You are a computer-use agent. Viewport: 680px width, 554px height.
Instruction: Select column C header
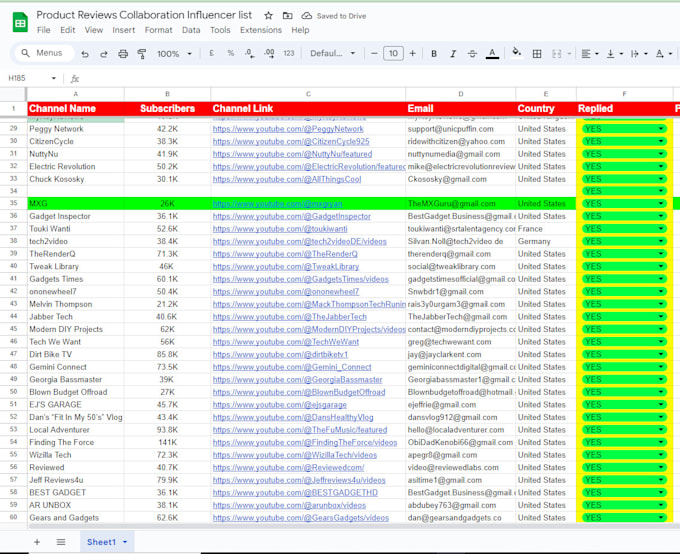(308, 94)
